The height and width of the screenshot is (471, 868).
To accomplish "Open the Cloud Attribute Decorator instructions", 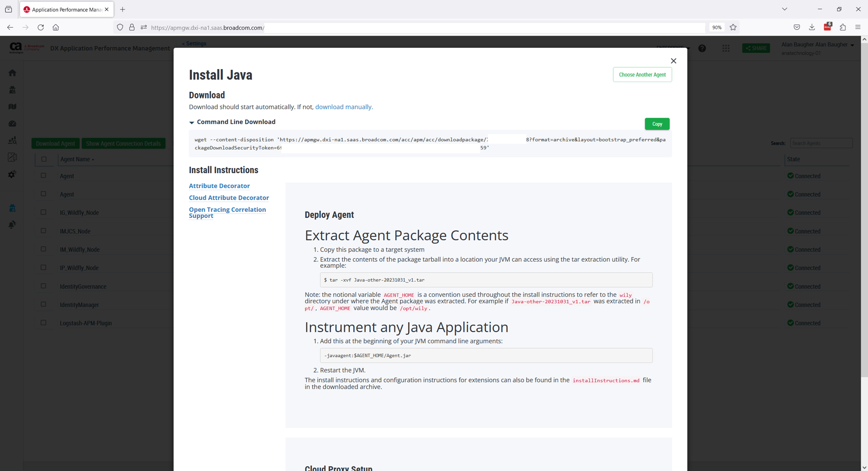I will point(229,198).
